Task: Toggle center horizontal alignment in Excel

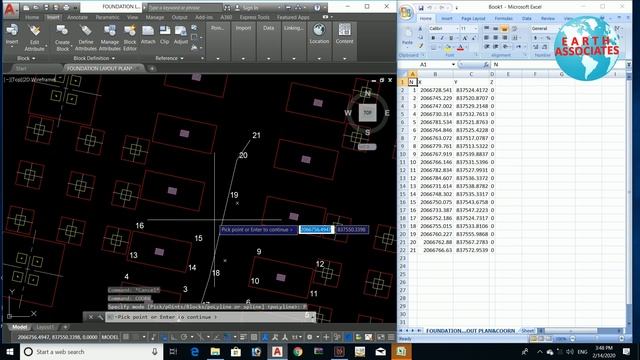Action: click(x=496, y=38)
